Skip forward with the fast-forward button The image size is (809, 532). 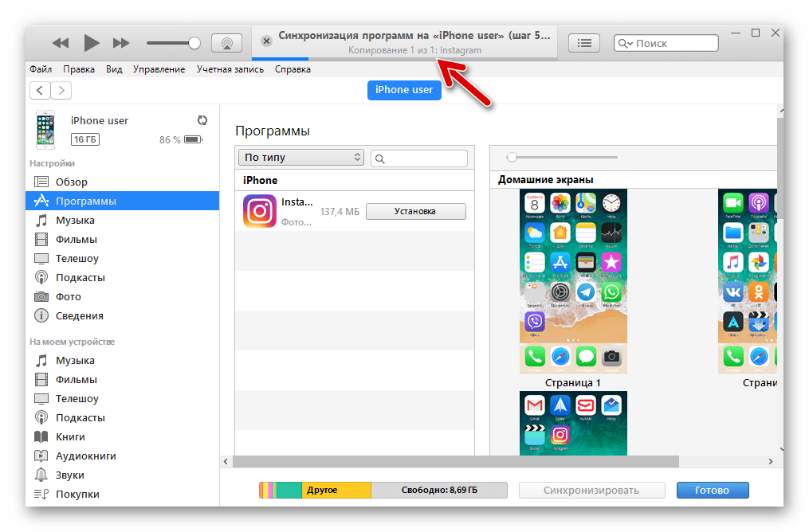(121, 43)
